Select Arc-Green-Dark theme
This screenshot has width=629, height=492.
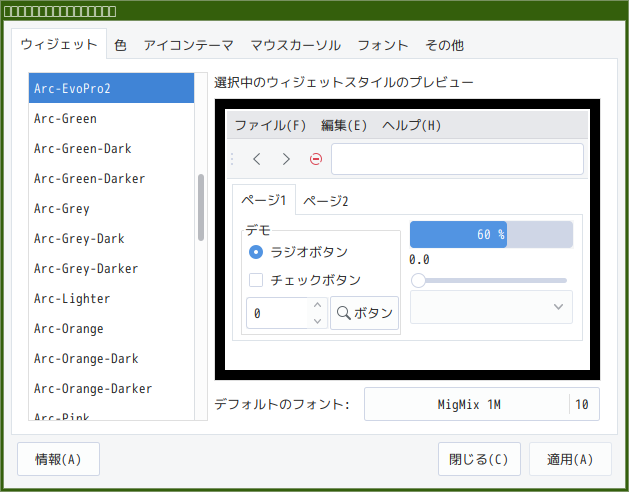[x=112, y=148]
